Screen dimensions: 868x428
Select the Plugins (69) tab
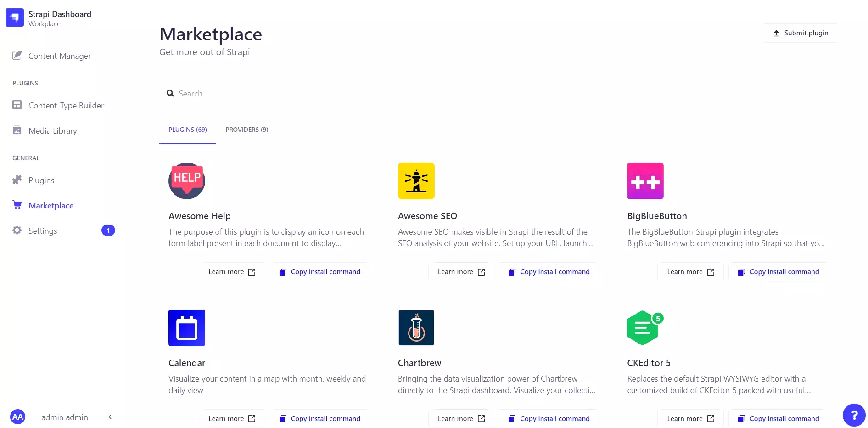[x=187, y=130]
